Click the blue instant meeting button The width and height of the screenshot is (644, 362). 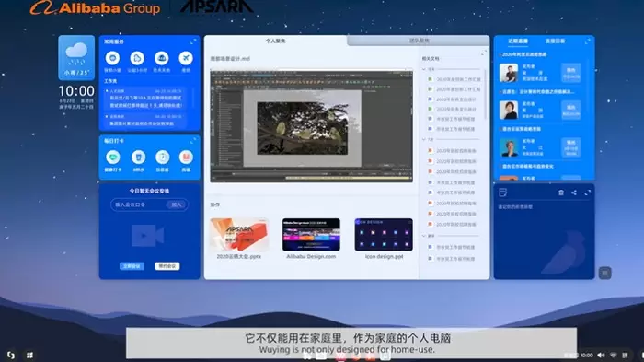click(132, 266)
